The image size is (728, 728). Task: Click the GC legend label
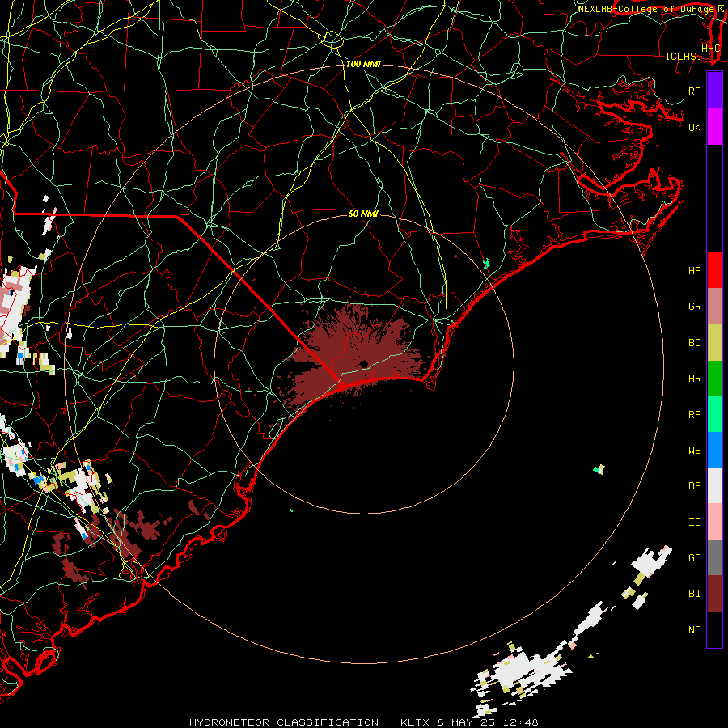(694, 558)
